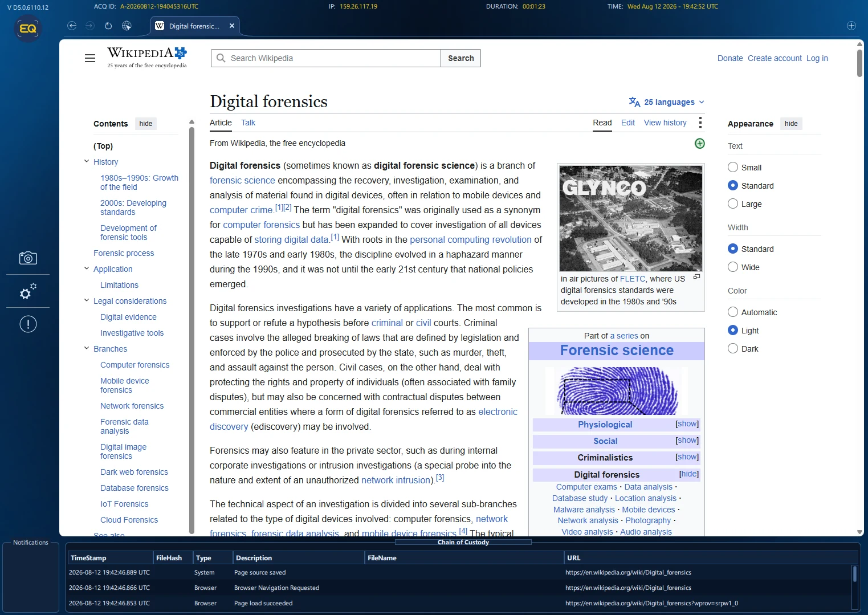Select the Read tab
The image size is (868, 615).
point(602,123)
